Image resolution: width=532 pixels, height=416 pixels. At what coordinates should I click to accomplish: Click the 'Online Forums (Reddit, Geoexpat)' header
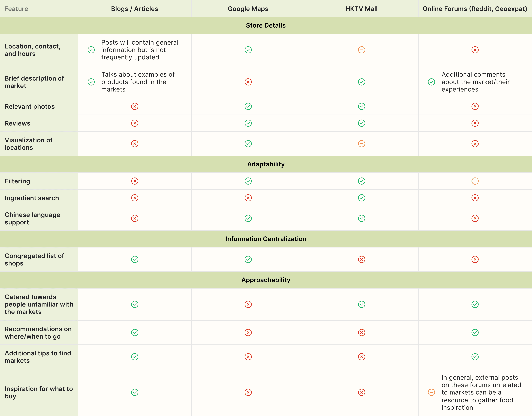(x=475, y=9)
